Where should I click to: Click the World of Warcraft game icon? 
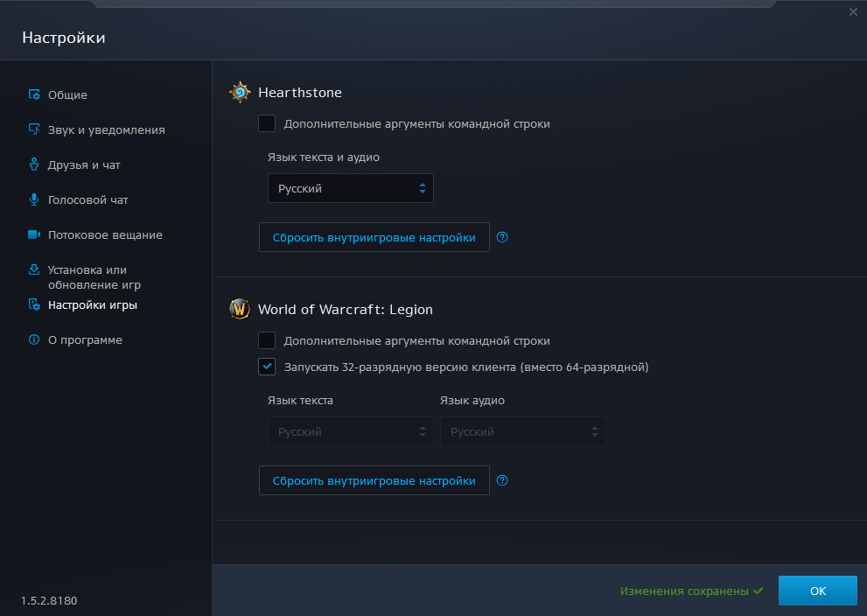pos(240,309)
